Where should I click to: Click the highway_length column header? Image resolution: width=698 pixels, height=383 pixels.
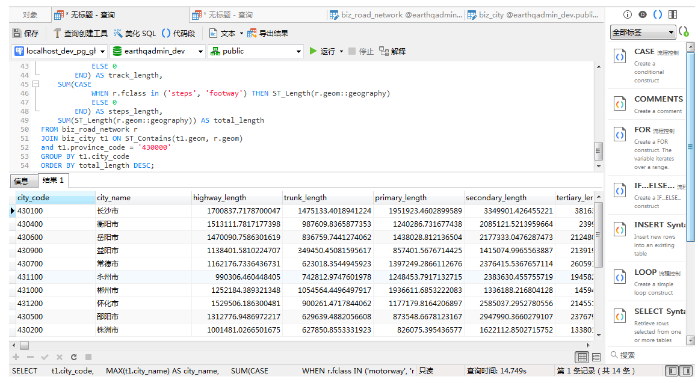(x=237, y=197)
